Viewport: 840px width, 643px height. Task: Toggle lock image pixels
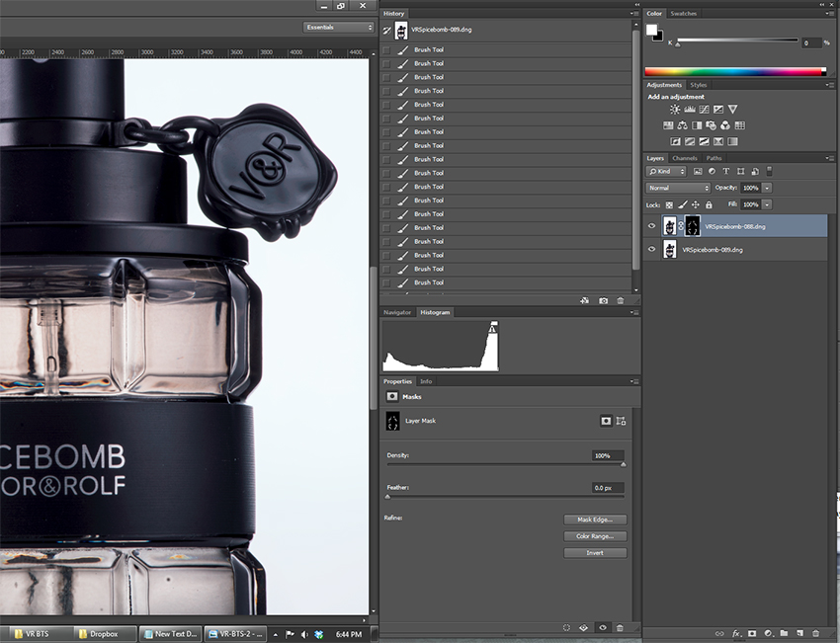[683, 204]
